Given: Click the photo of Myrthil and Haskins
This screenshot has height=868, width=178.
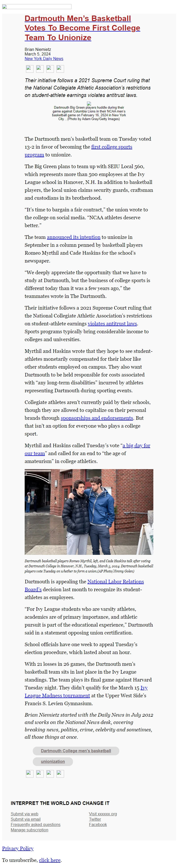Looking at the screenshot, I should click(89, 512).
